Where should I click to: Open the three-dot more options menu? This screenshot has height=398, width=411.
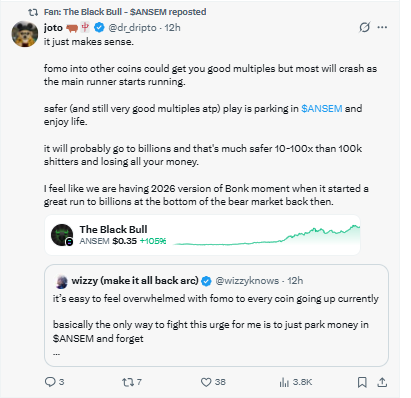[382, 27]
